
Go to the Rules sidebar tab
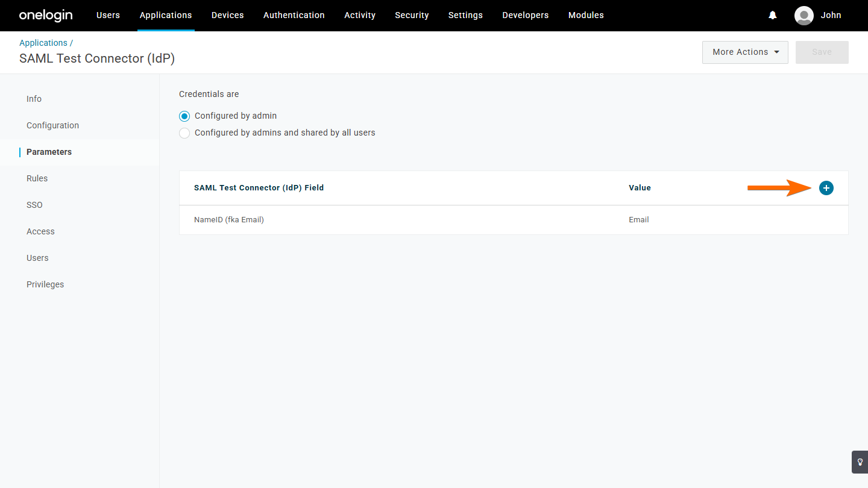click(x=37, y=178)
